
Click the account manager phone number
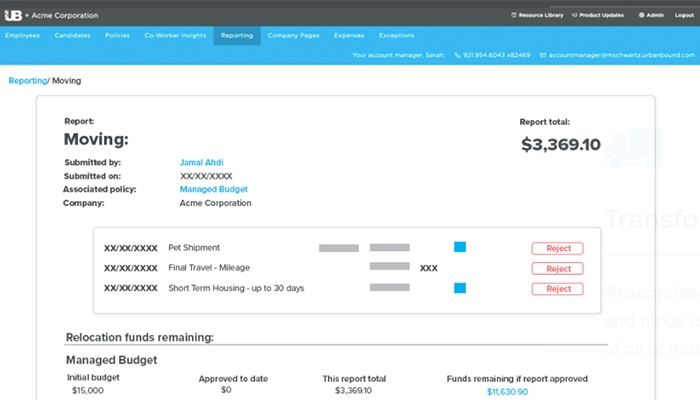[492, 55]
